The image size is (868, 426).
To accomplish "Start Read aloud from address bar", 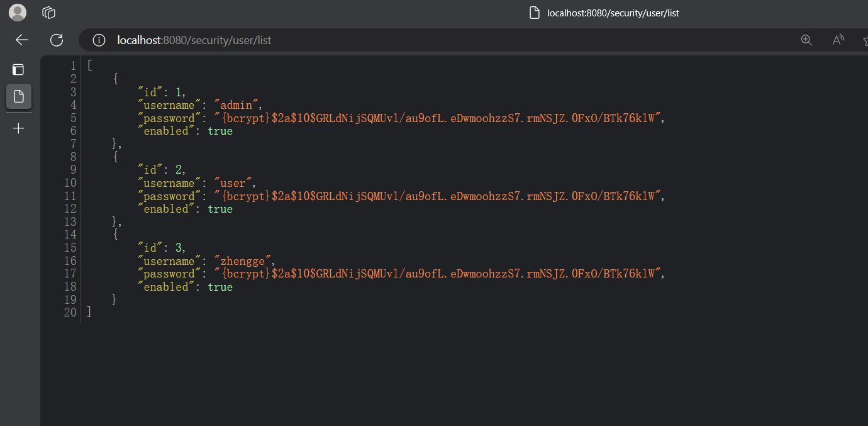I will click(x=838, y=40).
